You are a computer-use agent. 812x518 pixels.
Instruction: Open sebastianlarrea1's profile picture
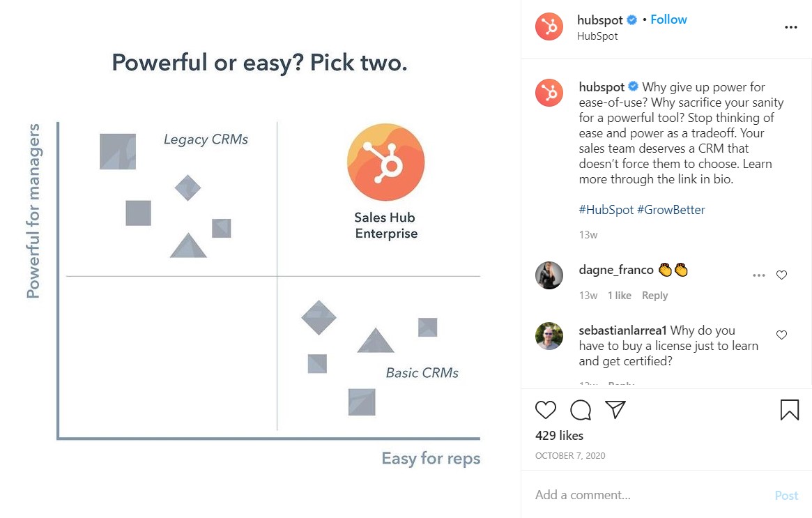549,336
